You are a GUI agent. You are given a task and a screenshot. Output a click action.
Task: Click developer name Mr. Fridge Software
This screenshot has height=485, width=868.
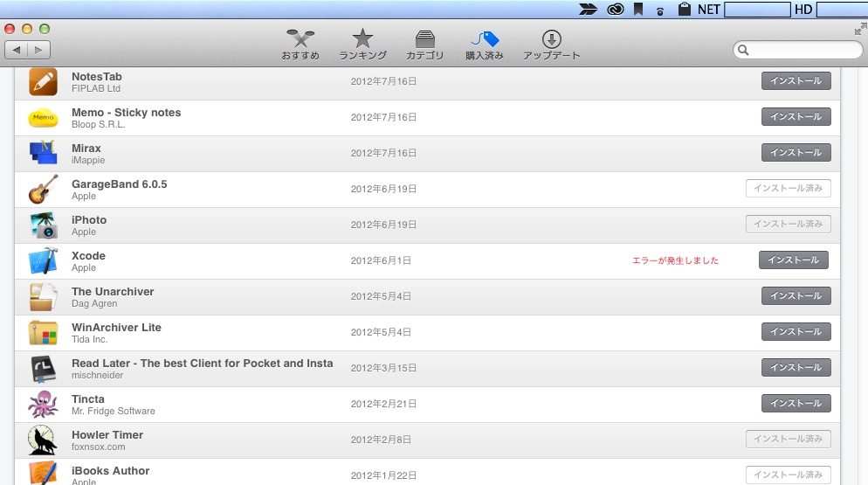tap(113, 412)
